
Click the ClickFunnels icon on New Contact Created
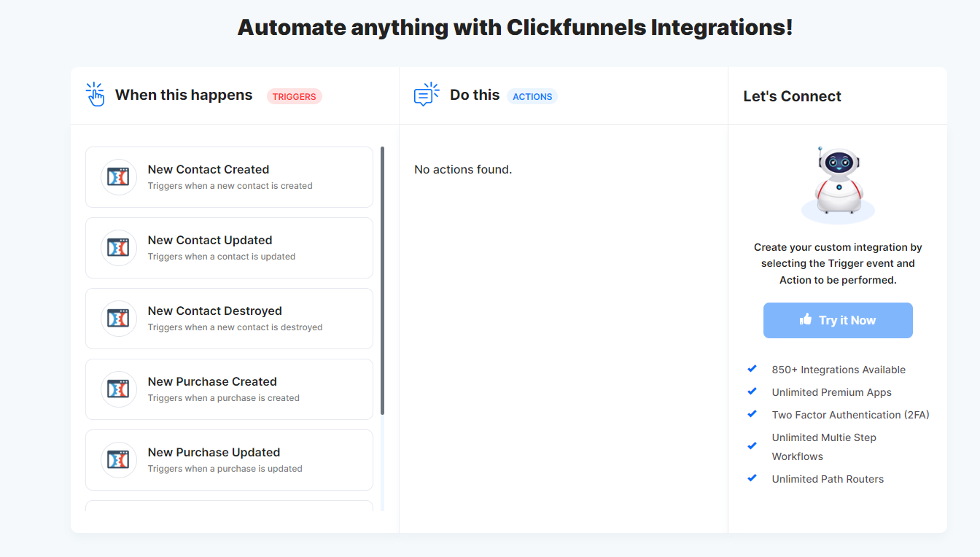[x=119, y=177]
